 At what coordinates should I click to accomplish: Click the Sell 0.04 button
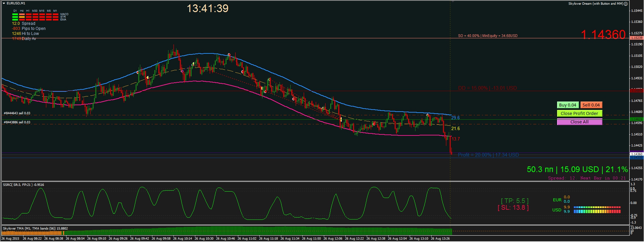point(591,105)
